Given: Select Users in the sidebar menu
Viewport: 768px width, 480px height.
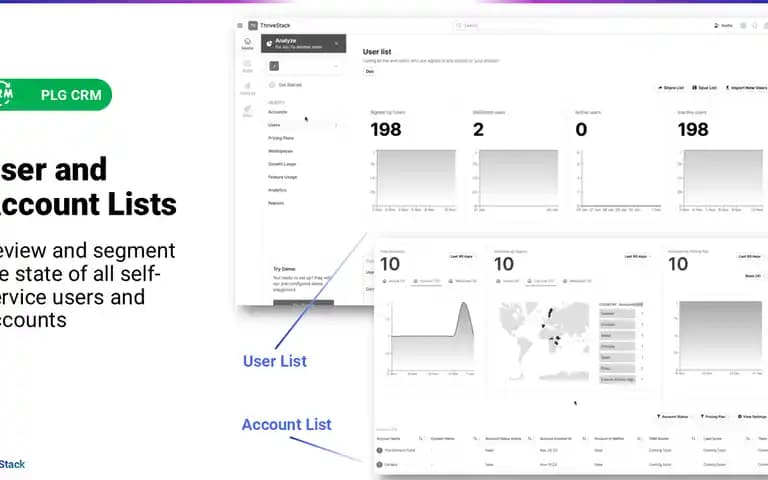Looking at the screenshot, I should click(274, 125).
